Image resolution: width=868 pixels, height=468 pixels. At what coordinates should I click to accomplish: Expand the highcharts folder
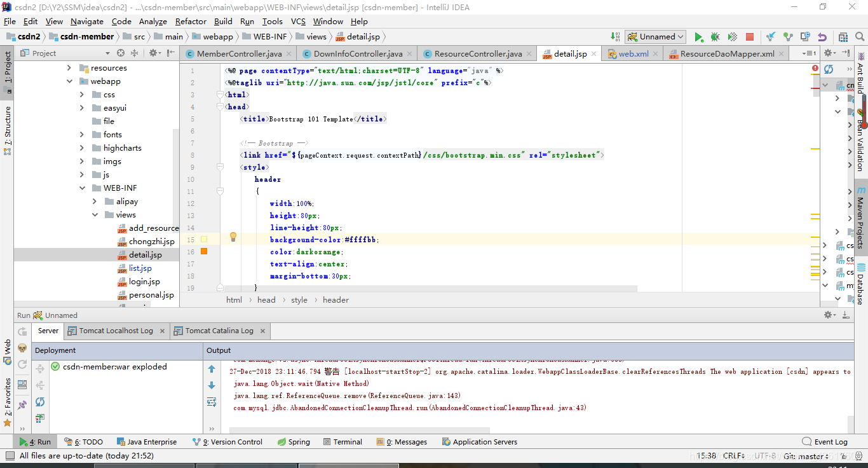point(82,148)
